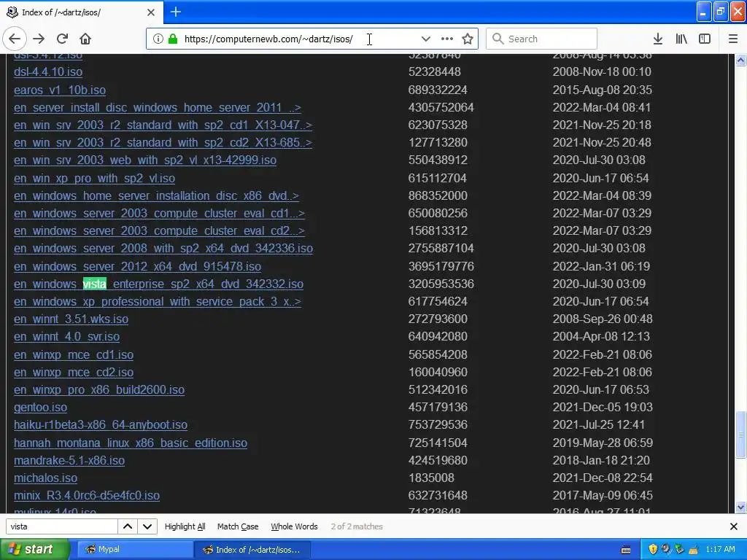Download en_winxp_mce_cd2.iso
747x560 pixels.
tap(74, 373)
